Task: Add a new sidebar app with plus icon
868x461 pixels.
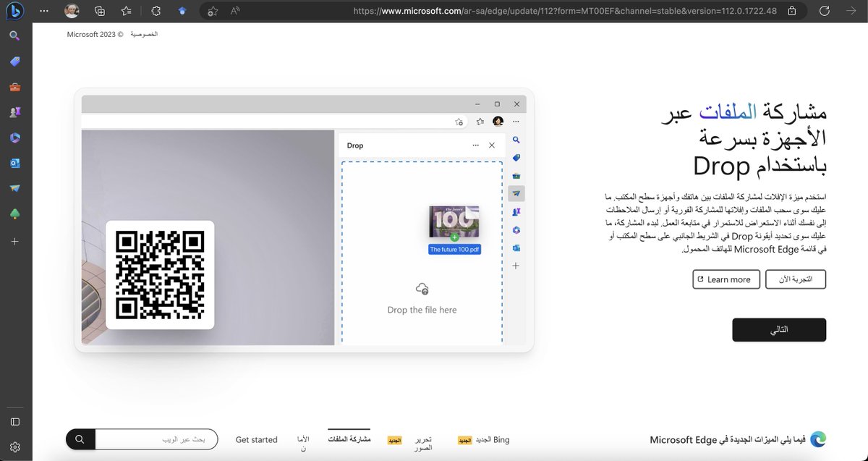Action: [14, 241]
